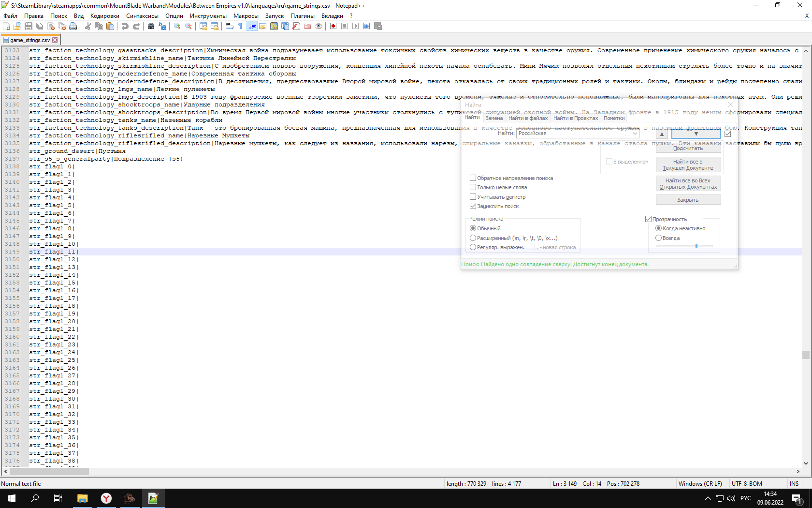The height and width of the screenshot is (508, 812).
Task: Switch to the Найти в файлах tab
Action: pos(528,118)
